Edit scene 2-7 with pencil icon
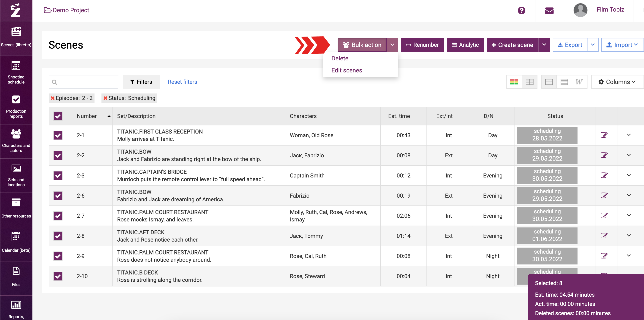 604,216
